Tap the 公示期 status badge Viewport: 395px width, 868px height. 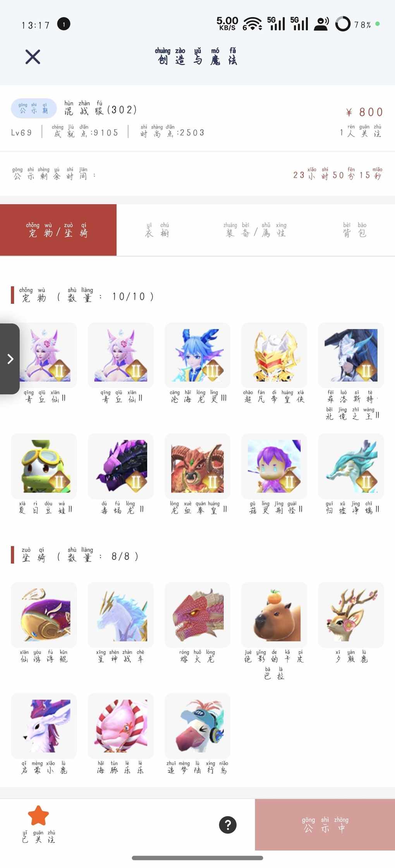(34, 108)
